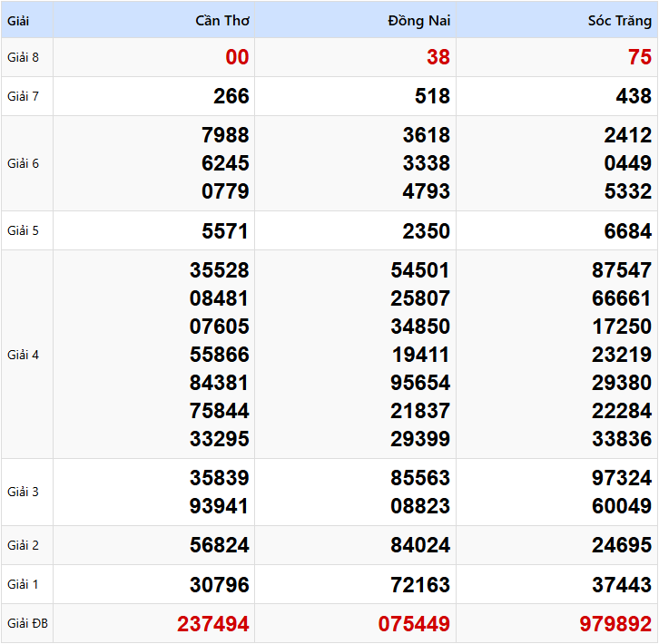Click number 21837 in Giải 4
This screenshot has width=659, height=644.
(x=420, y=411)
